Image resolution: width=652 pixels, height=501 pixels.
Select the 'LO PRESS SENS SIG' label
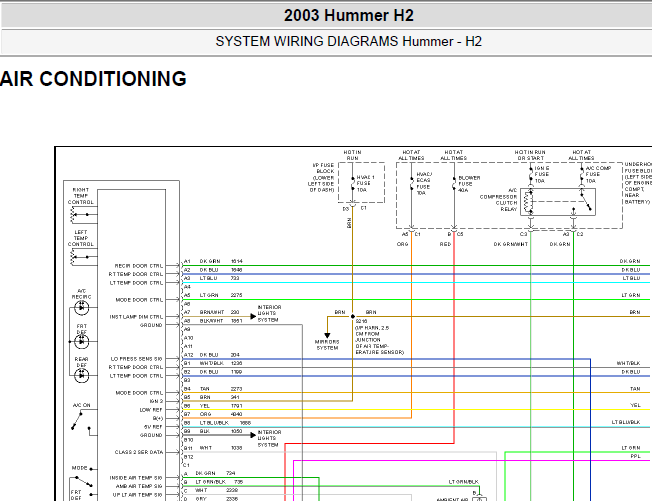(x=136, y=359)
